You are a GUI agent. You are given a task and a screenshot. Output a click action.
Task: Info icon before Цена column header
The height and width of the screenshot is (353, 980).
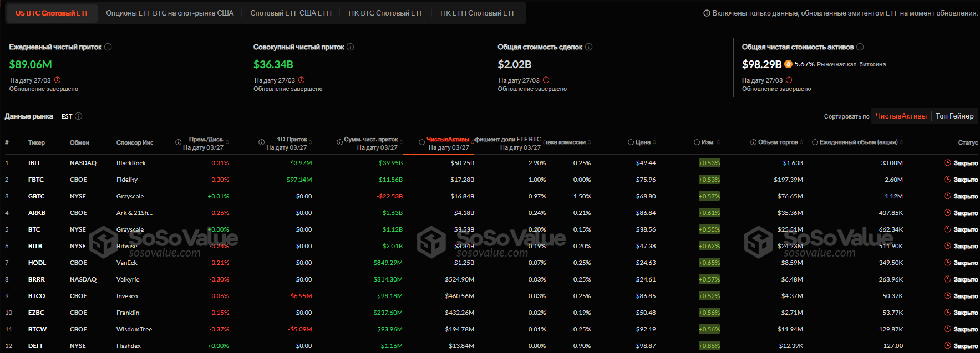tap(631, 142)
